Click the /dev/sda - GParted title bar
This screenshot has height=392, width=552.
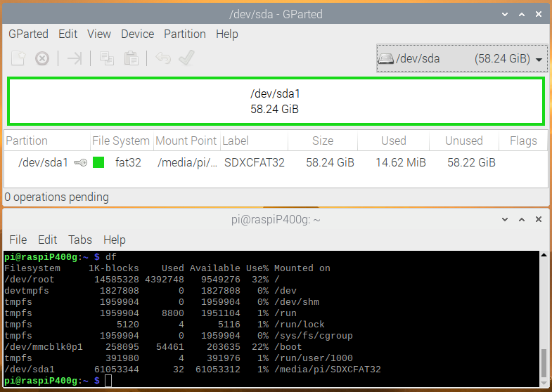(x=276, y=15)
